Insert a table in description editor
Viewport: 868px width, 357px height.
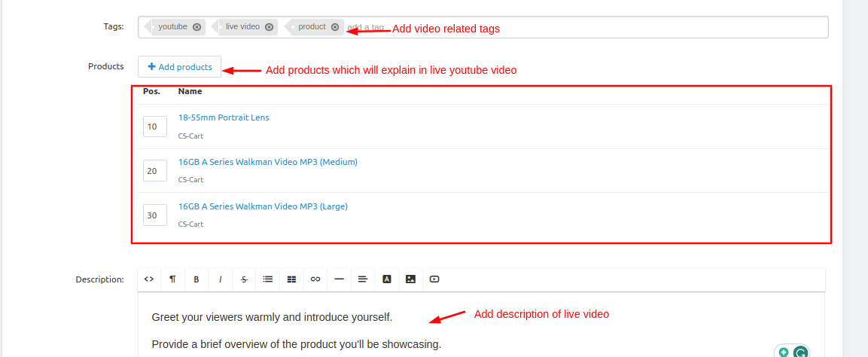(291, 279)
